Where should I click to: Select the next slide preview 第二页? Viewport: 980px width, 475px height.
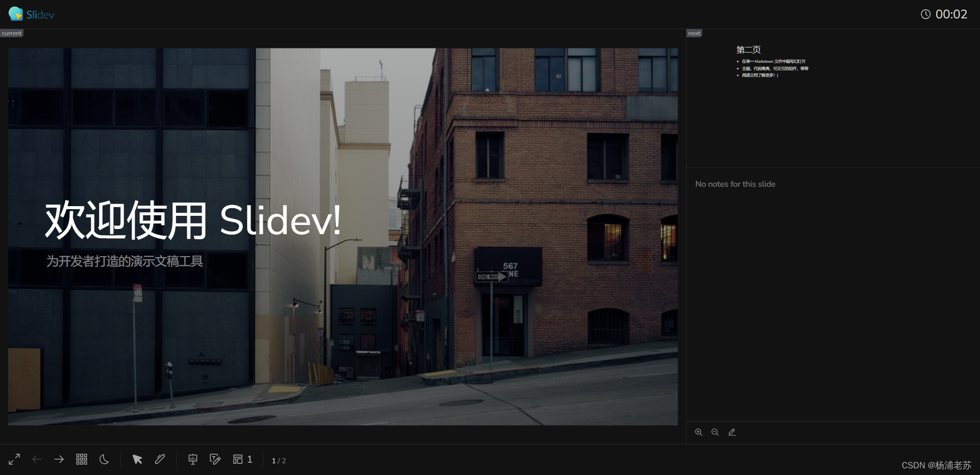833,98
